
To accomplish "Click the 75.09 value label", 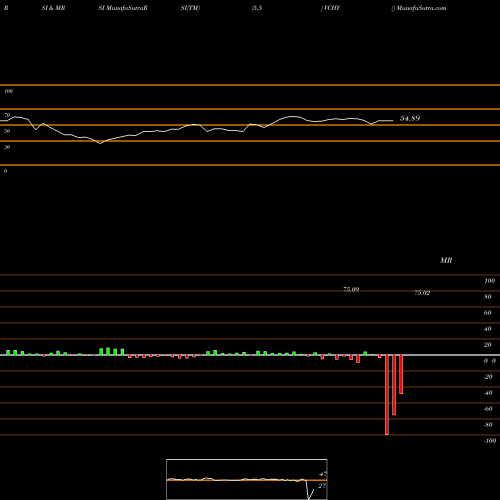I will click(351, 289).
